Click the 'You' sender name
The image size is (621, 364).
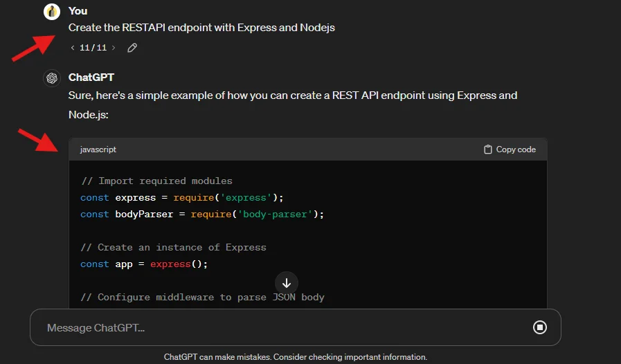coord(78,11)
